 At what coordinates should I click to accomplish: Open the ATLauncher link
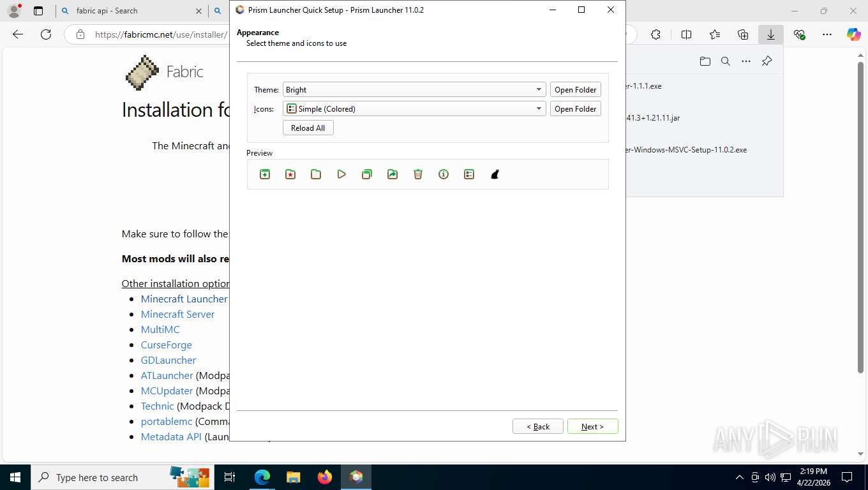point(167,375)
